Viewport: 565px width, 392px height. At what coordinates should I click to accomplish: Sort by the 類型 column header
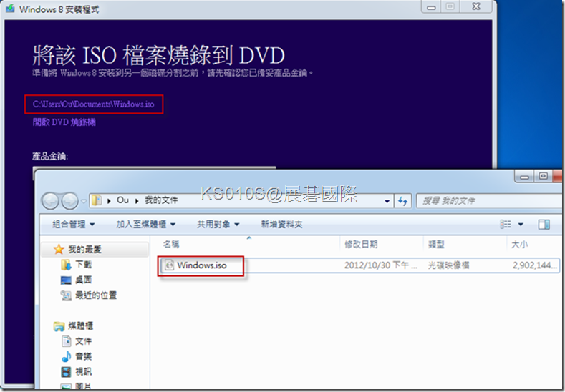pos(436,245)
